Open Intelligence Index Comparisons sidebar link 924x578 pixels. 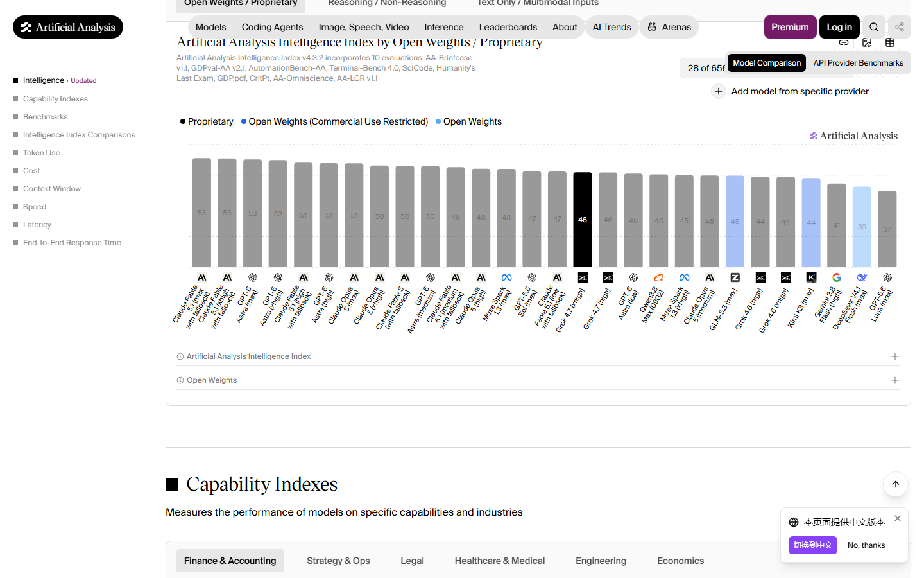pyautogui.click(x=79, y=135)
